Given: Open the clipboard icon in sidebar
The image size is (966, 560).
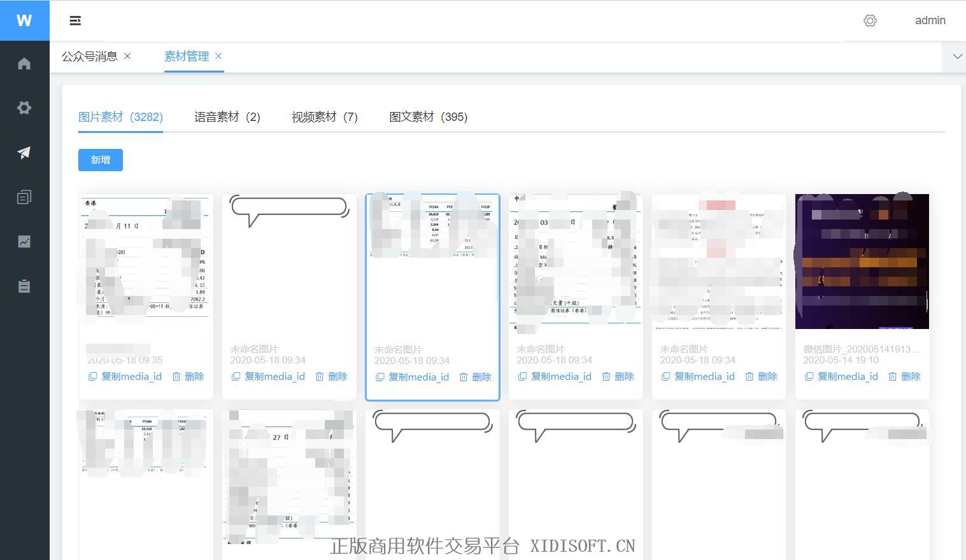Looking at the screenshot, I should (x=24, y=286).
